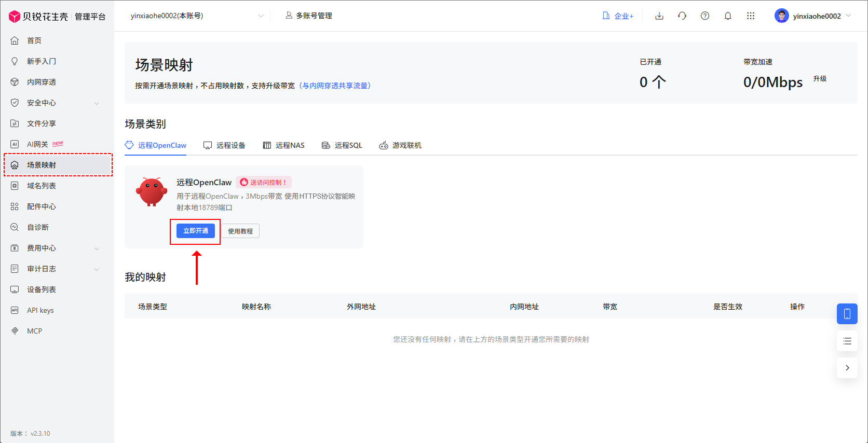The height and width of the screenshot is (443, 868).
Task: Open the 内网穿透 page
Action: point(42,82)
